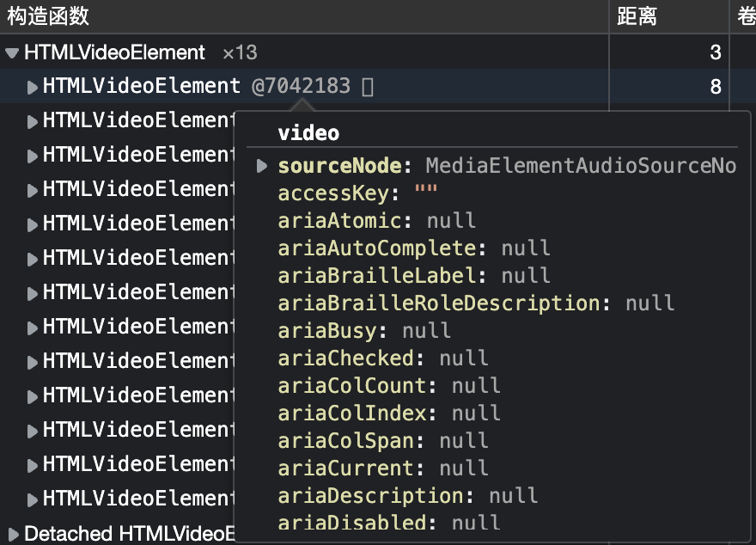756x545 pixels.
Task: Expand the third HTMLVideoElement row arrow
Action: 32,156
